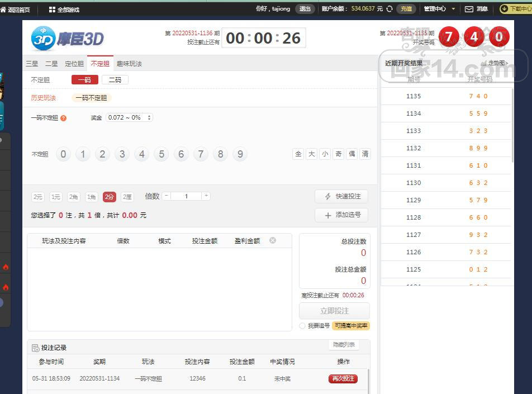Open messages via the envelope icon
532x394 pixels.
point(469,9)
